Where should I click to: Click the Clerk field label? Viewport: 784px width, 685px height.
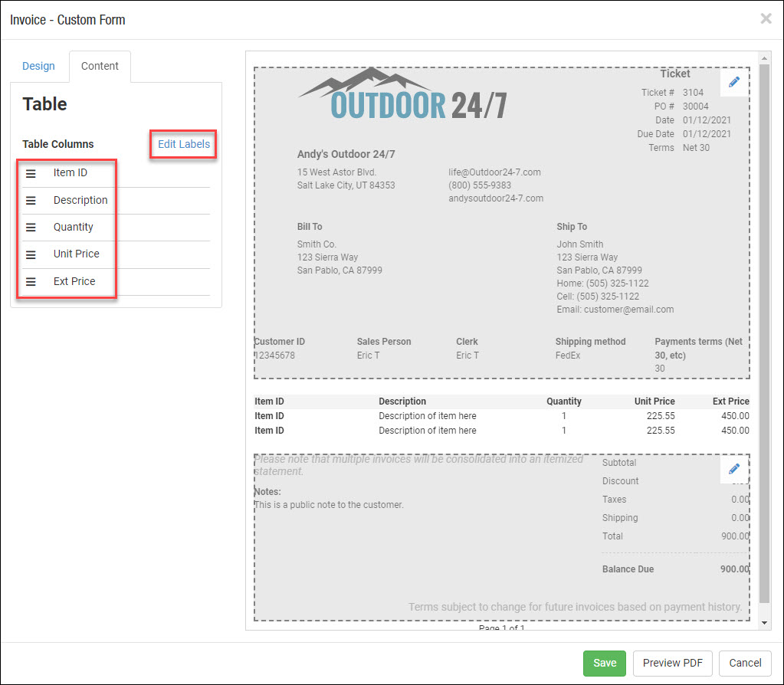click(467, 342)
